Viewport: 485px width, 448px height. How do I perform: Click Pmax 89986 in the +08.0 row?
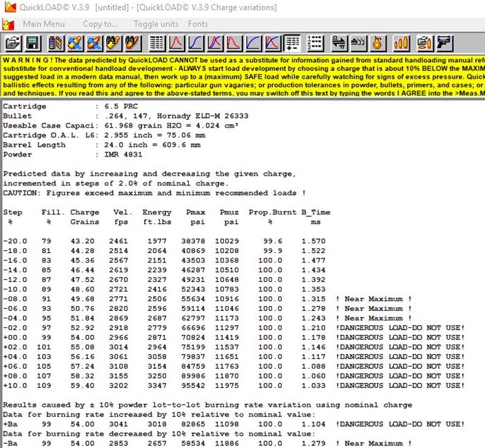click(x=193, y=376)
